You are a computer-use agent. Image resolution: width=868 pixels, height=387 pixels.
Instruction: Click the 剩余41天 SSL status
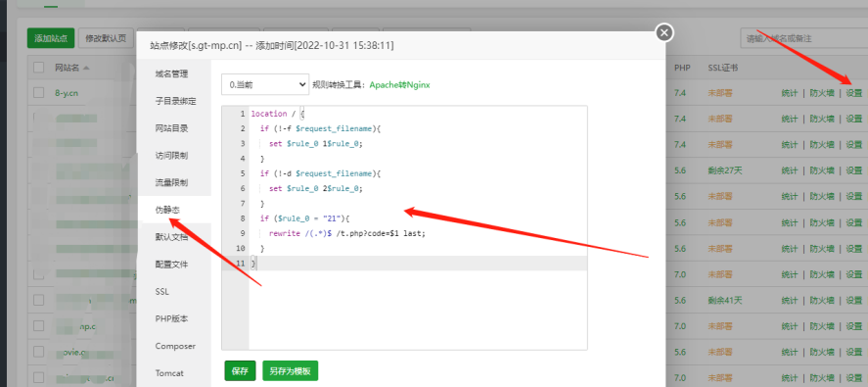pos(725,300)
